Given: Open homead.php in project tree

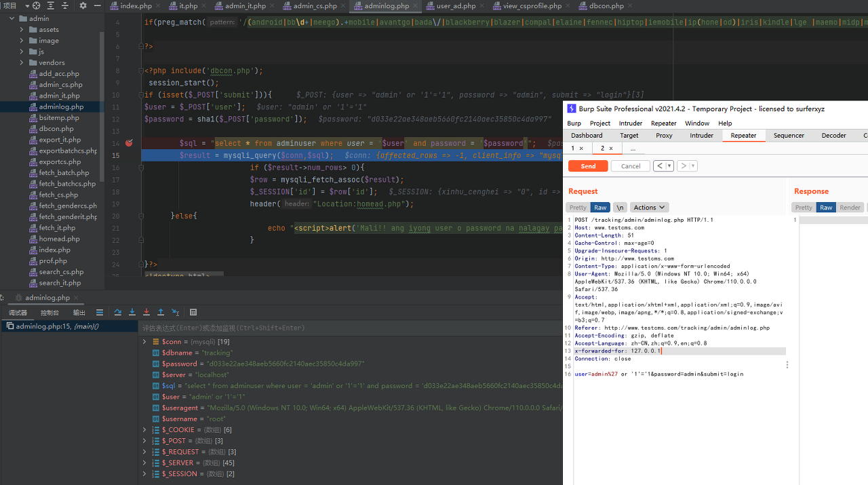Looking at the screenshot, I should point(59,239).
